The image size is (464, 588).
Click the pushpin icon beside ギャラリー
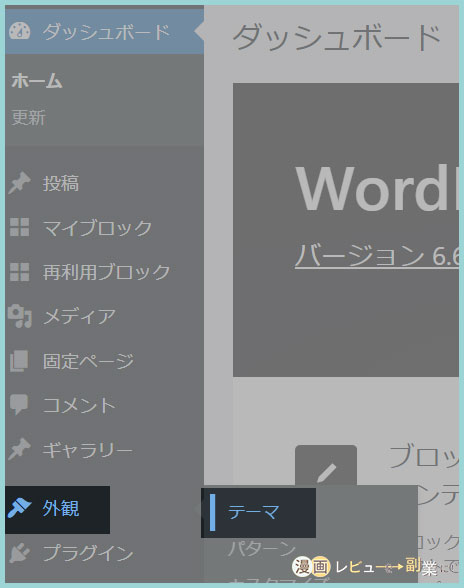pos(20,449)
